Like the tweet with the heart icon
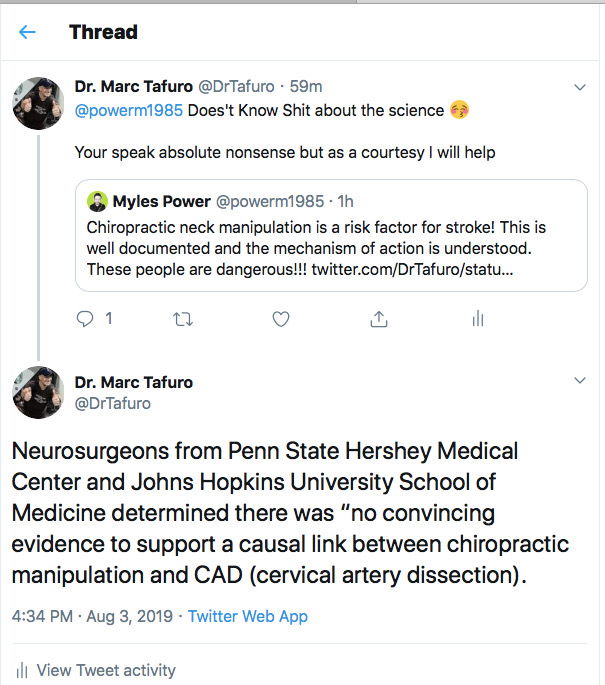The width and height of the screenshot is (605, 685). (281, 319)
